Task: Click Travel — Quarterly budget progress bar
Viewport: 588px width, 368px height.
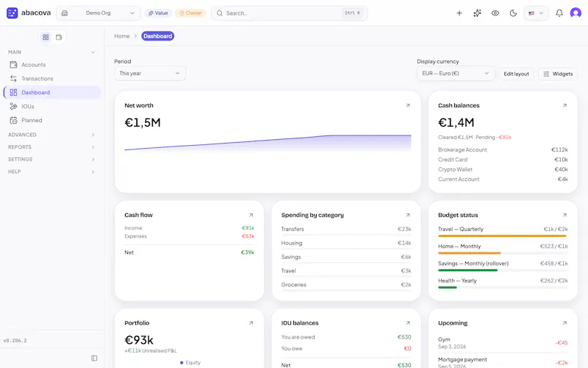Action: tap(503, 236)
